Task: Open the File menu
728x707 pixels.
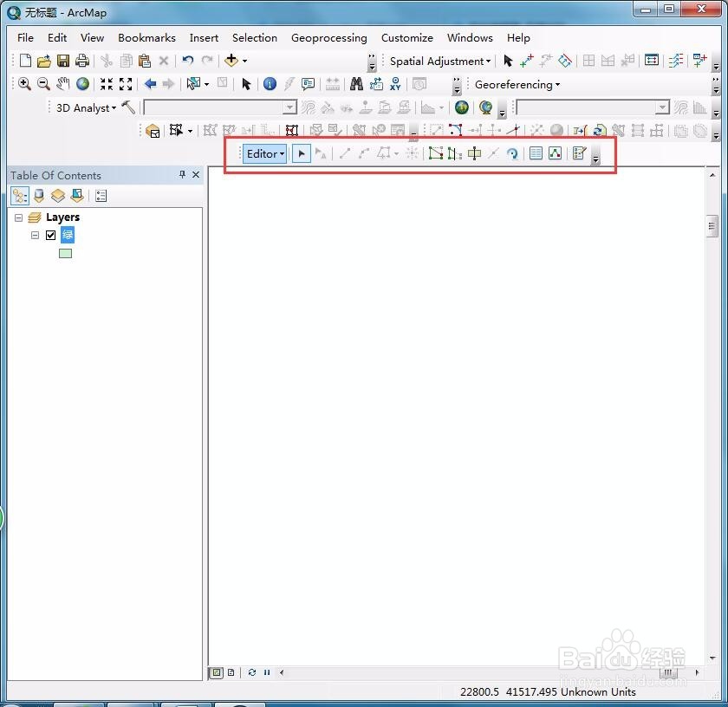Action: pos(25,37)
